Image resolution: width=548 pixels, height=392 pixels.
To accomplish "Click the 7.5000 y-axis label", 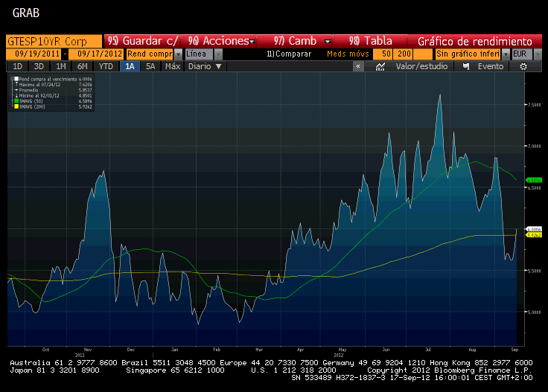I will click(534, 105).
